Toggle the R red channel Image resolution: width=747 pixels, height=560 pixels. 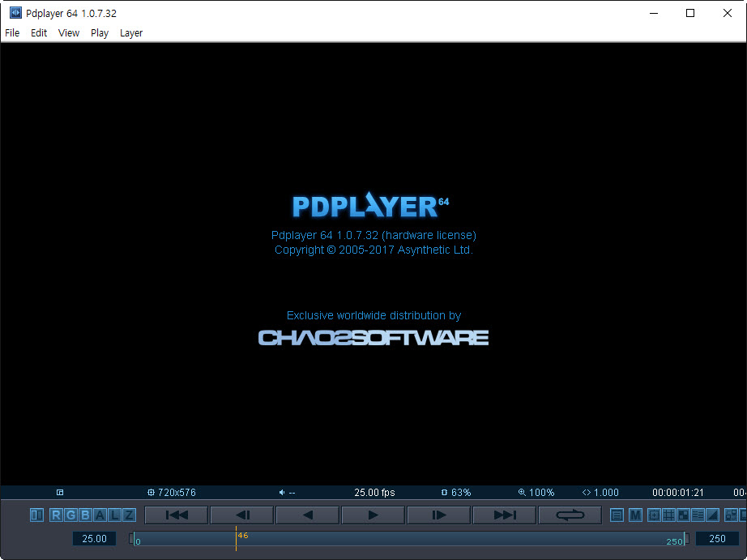tap(56, 515)
